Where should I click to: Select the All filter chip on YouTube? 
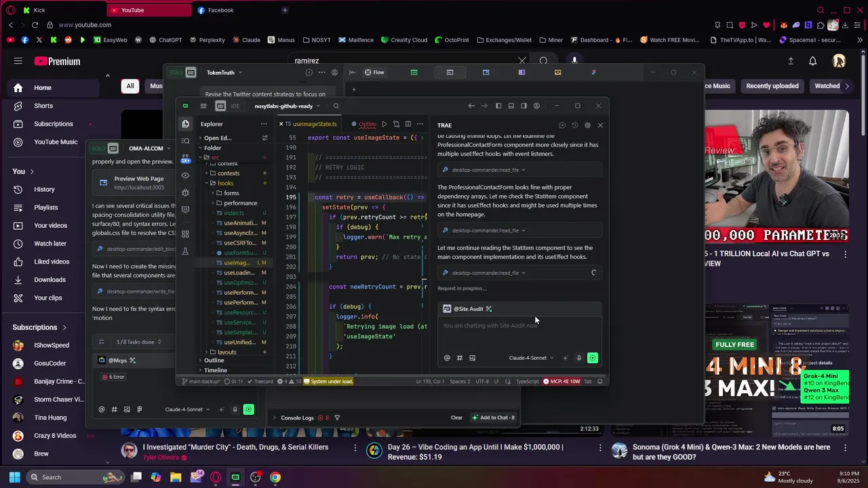pyautogui.click(x=130, y=86)
